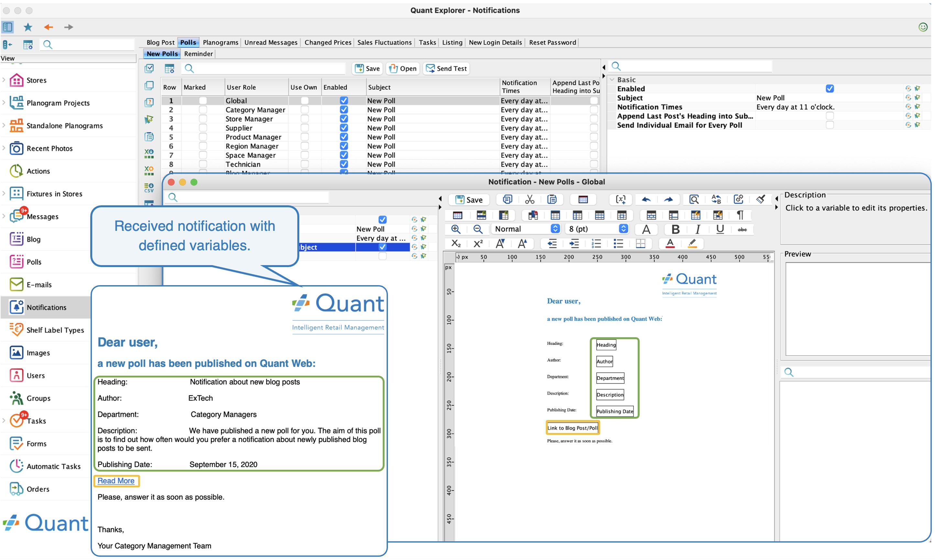
Task: Click the orange Back arrow
Action: point(48,27)
